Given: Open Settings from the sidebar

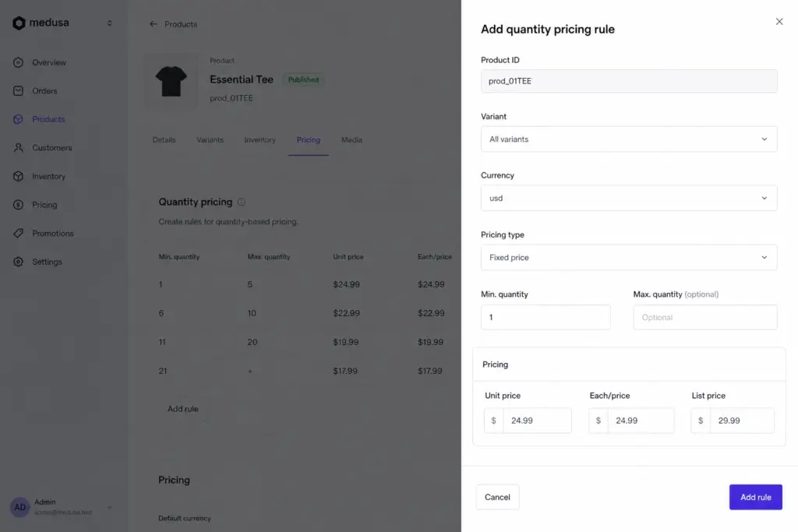Looking at the screenshot, I should pos(47,262).
